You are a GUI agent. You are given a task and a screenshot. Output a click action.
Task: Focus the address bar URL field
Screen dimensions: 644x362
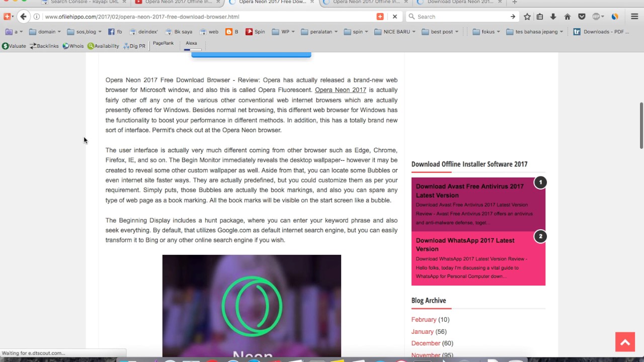point(209,17)
